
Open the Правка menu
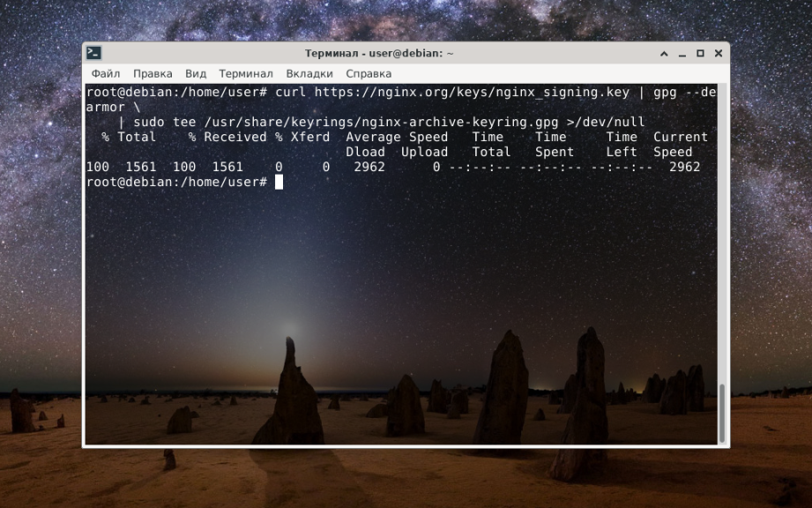coord(153,74)
